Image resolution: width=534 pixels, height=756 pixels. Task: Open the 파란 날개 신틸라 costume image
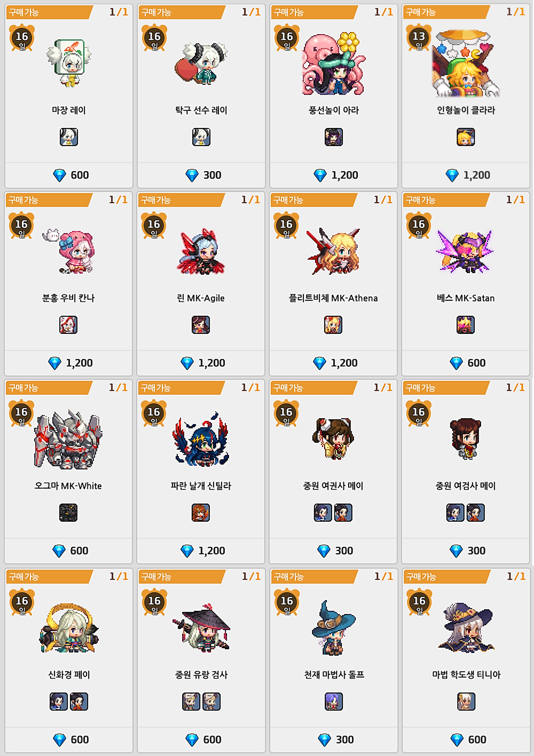click(x=201, y=439)
